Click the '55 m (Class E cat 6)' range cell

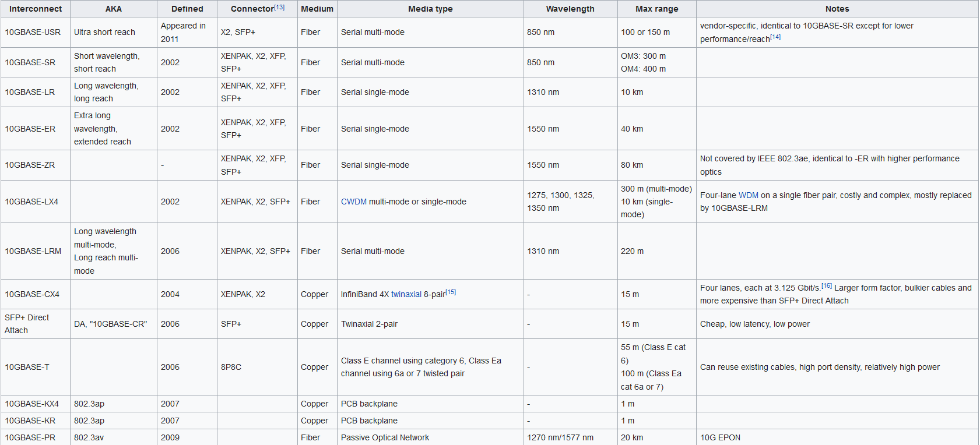657,367
